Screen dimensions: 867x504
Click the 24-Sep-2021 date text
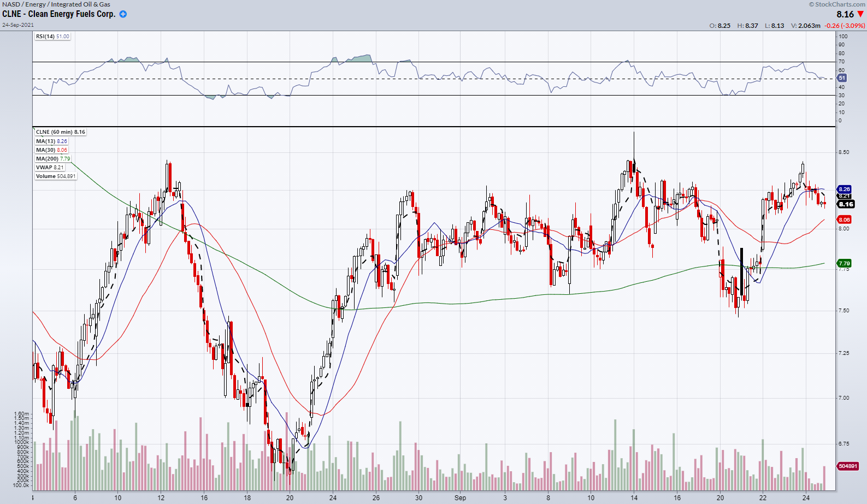coord(18,25)
